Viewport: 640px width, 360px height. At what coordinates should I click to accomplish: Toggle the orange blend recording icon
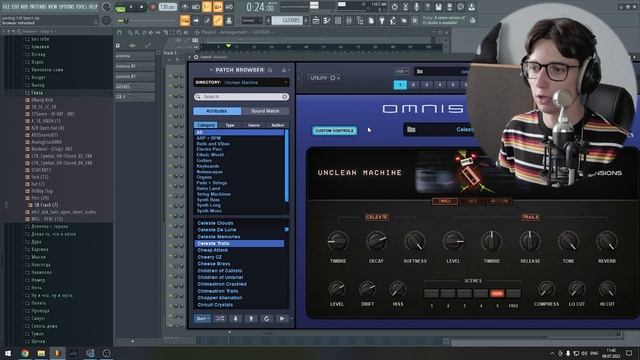[218, 7]
